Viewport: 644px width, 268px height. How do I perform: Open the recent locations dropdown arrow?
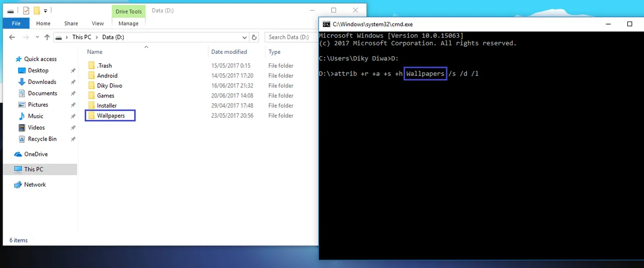point(37,37)
